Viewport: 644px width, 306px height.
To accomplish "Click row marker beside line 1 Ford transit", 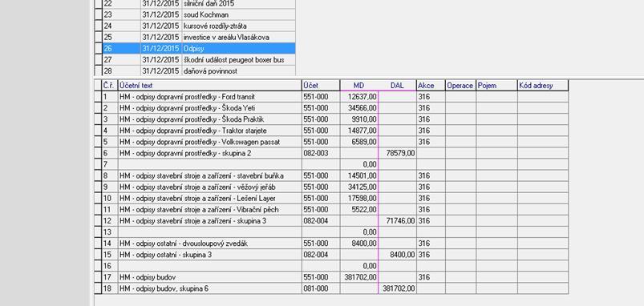I will [98, 97].
